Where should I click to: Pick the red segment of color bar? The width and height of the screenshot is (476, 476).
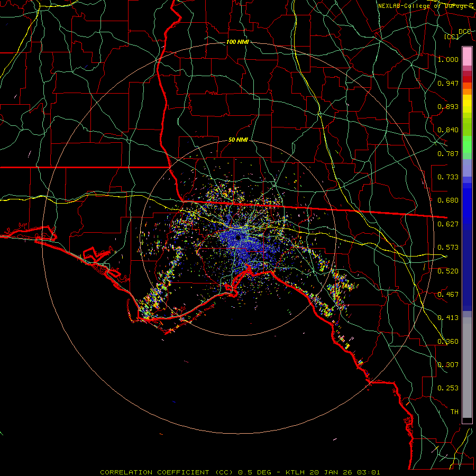point(467,79)
